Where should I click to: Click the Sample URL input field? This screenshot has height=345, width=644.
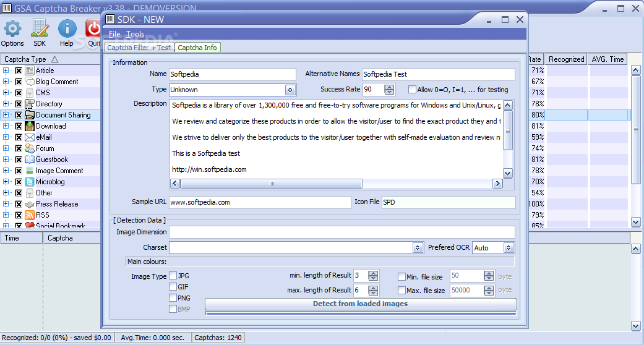pos(260,202)
